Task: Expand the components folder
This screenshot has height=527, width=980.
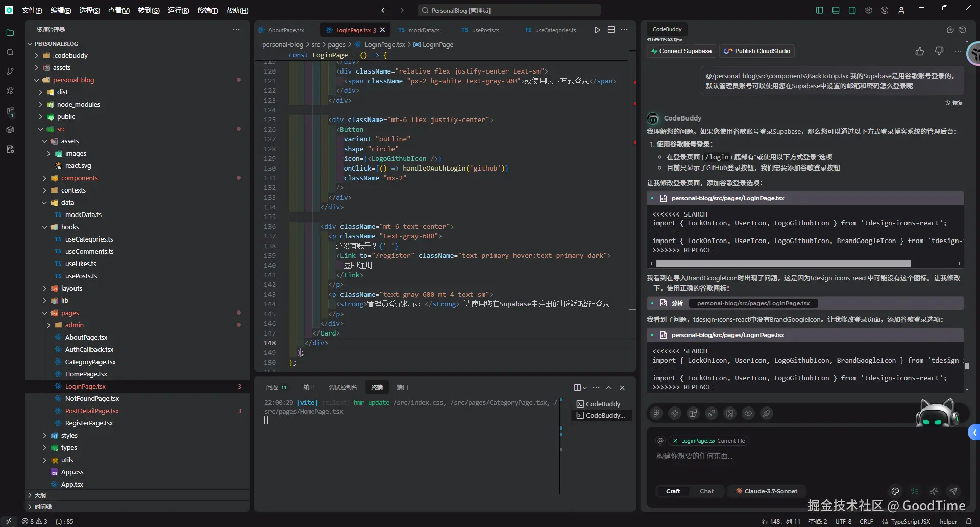Action: (79, 178)
